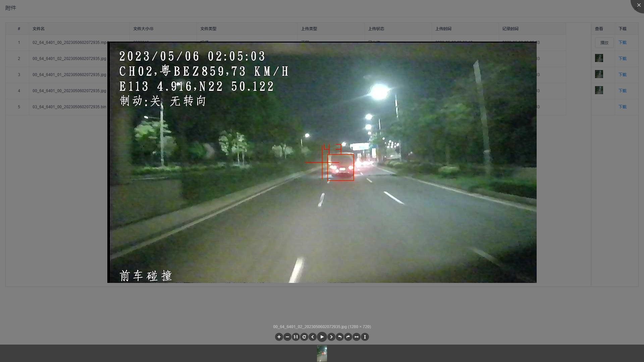Download the first file via 下载 link
Viewport: 644px width, 362px height.
click(x=623, y=43)
